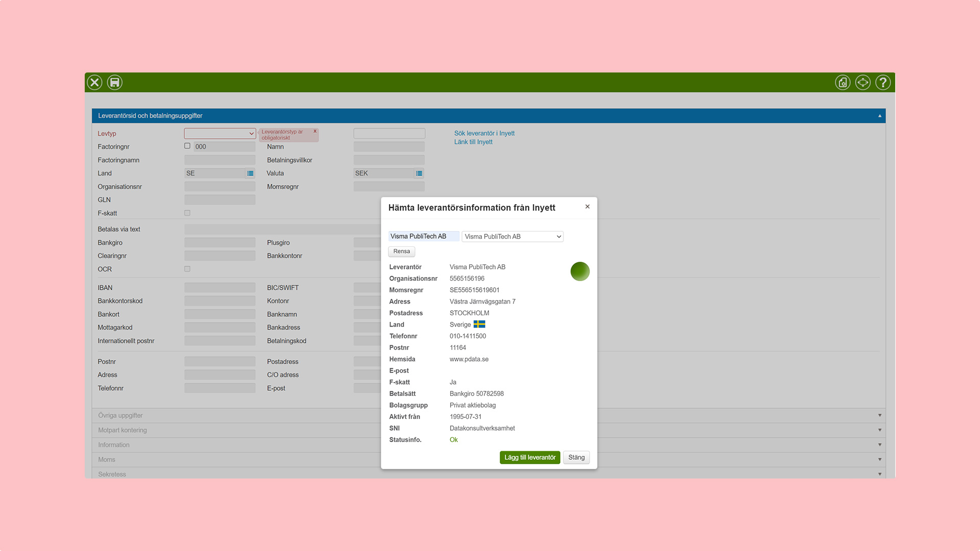Click the Rensa button
The height and width of the screenshot is (551, 980).
coord(402,252)
